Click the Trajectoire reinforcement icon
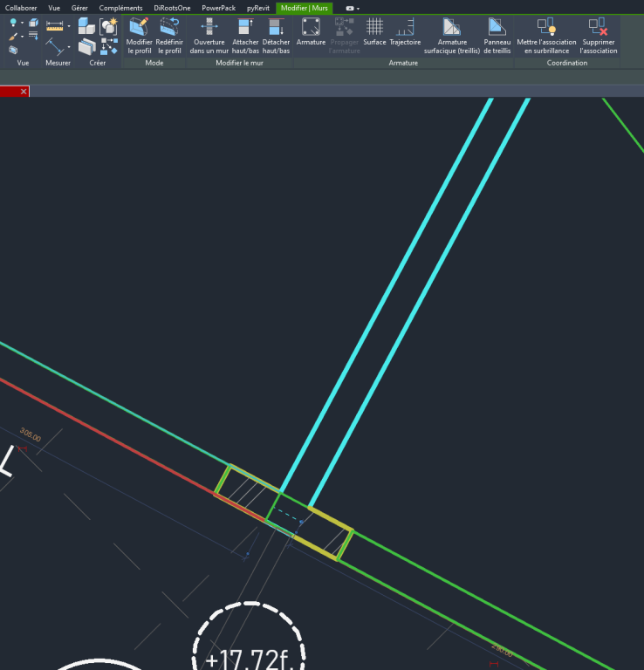 pyautogui.click(x=405, y=32)
